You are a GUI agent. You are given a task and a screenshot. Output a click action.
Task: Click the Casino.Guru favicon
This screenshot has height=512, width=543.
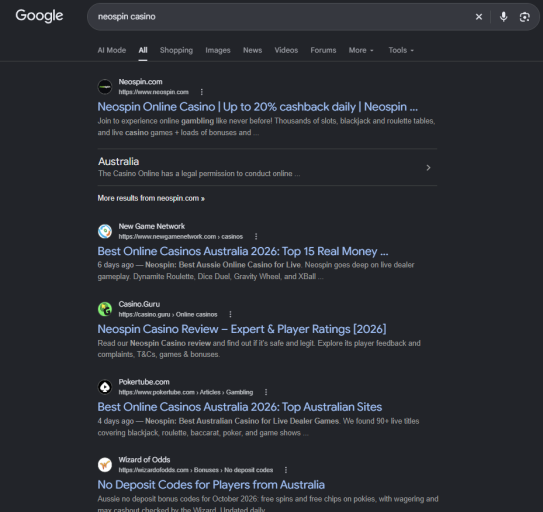click(x=105, y=309)
